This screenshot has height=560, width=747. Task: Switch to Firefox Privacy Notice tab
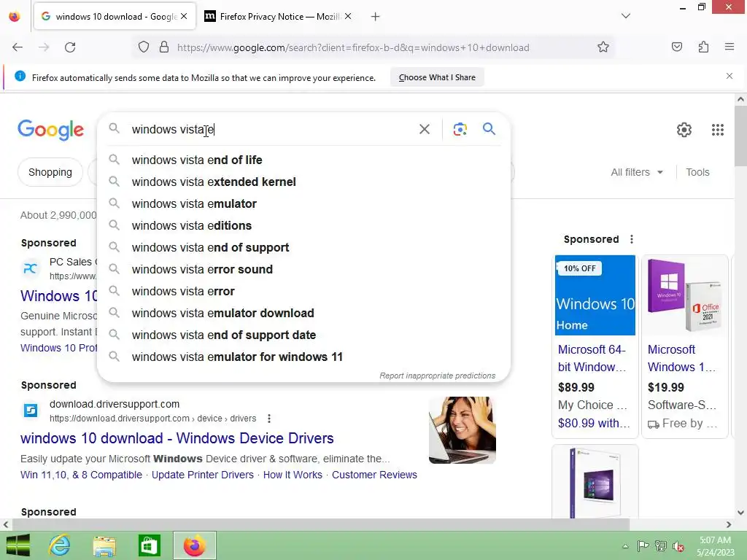pyautogui.click(x=278, y=16)
